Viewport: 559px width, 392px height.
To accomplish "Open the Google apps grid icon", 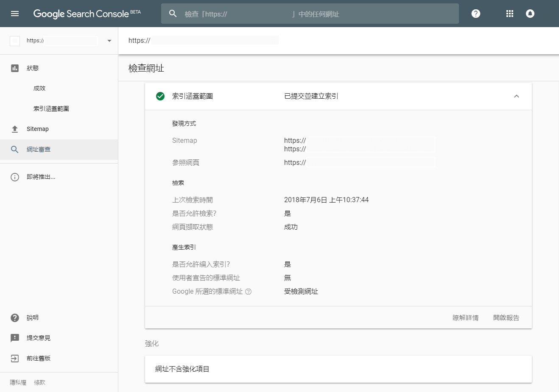I will tap(510, 14).
